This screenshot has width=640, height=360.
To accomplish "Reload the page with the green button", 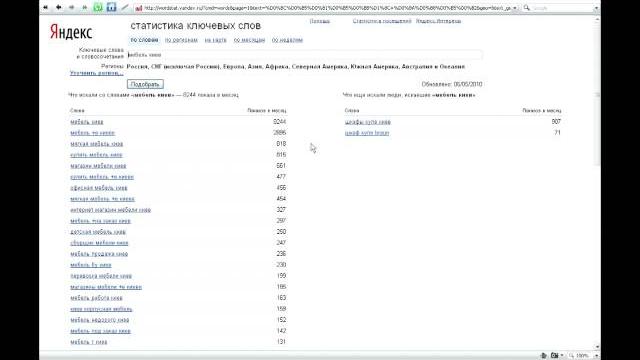I will pyautogui.click(x=98, y=7).
